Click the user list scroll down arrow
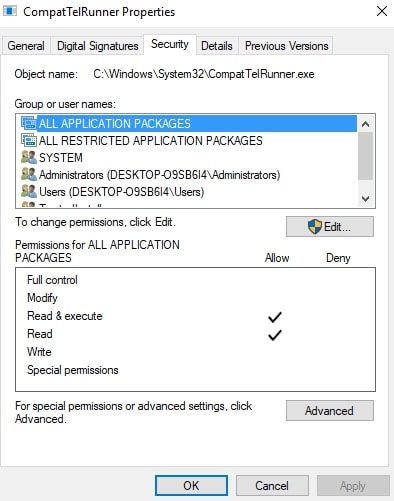The height and width of the screenshot is (501, 394). [366, 199]
